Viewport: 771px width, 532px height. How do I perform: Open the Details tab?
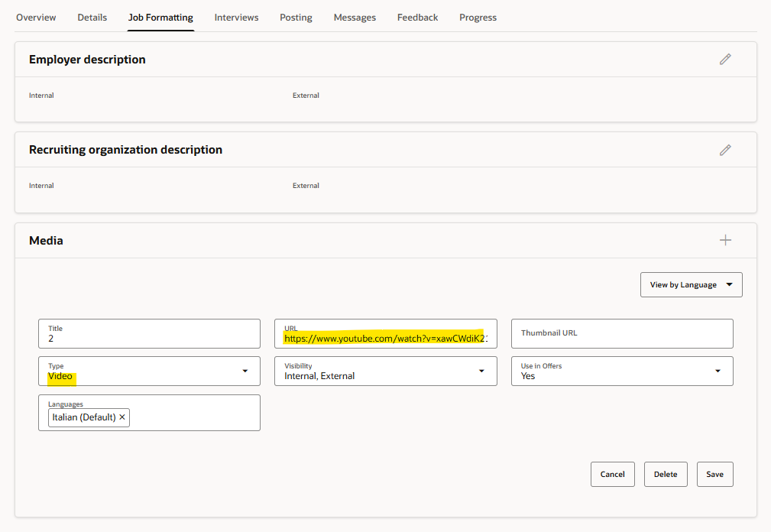point(92,18)
